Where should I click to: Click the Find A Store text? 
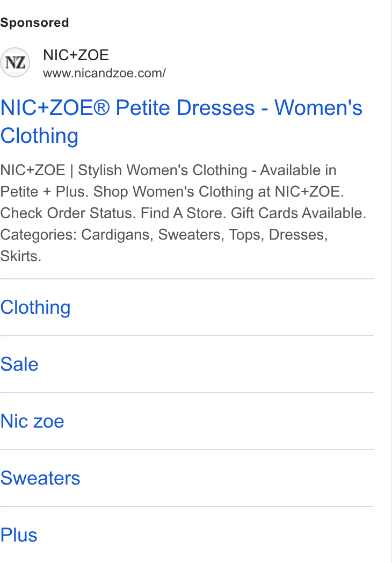[x=183, y=213]
